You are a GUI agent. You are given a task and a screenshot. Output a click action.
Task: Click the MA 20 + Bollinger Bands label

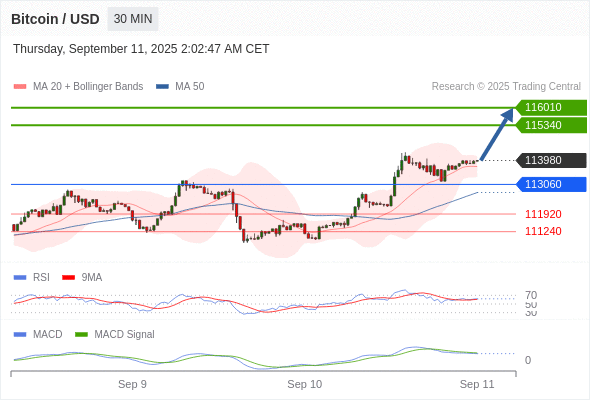(x=88, y=87)
